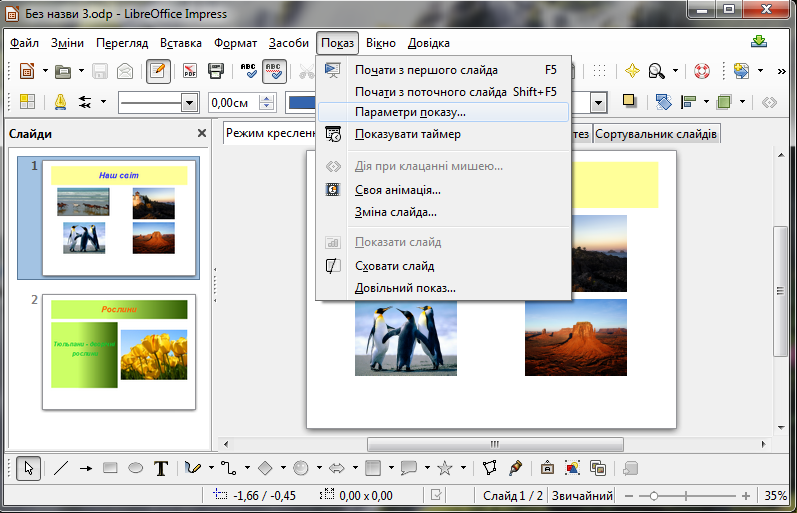Select the Rectangle tool
Screen dimensions: 797x513
click(110, 468)
